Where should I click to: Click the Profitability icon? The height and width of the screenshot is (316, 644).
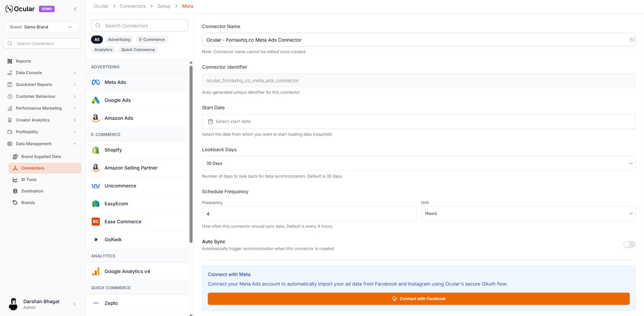coord(10,132)
